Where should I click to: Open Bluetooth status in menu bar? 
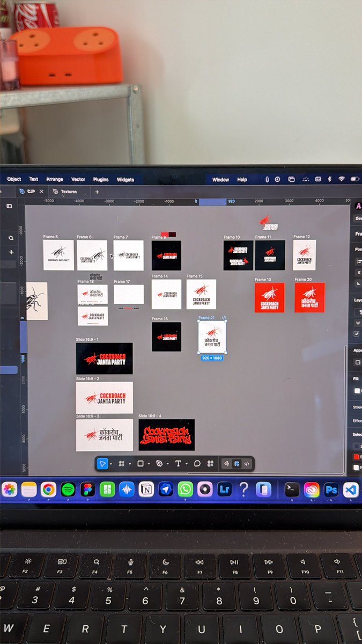330,179
